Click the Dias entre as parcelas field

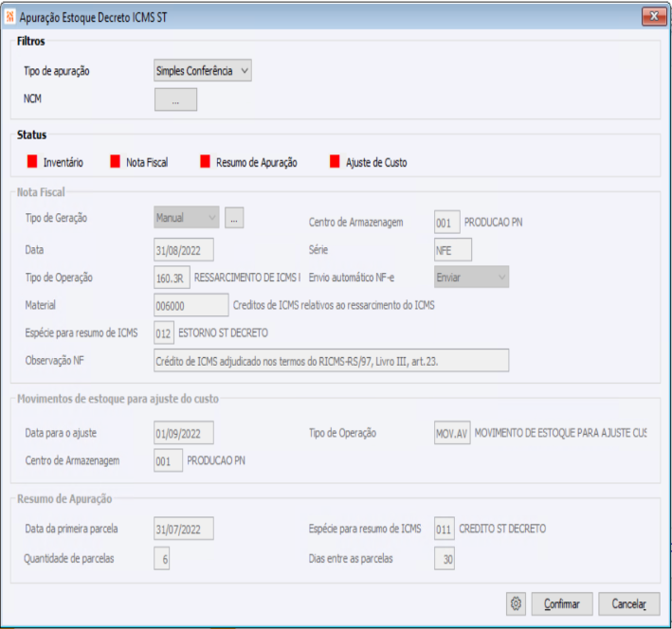tap(444, 558)
